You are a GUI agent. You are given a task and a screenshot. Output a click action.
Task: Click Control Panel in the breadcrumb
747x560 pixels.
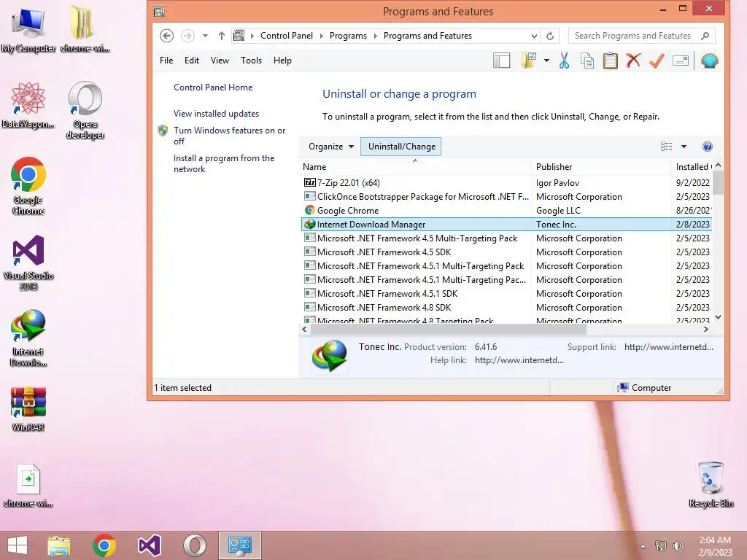pyautogui.click(x=286, y=36)
